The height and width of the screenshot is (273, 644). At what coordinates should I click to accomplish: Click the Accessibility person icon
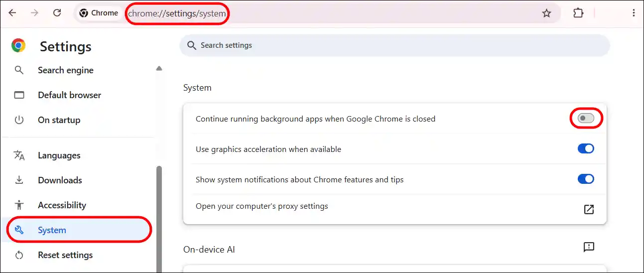point(19,205)
